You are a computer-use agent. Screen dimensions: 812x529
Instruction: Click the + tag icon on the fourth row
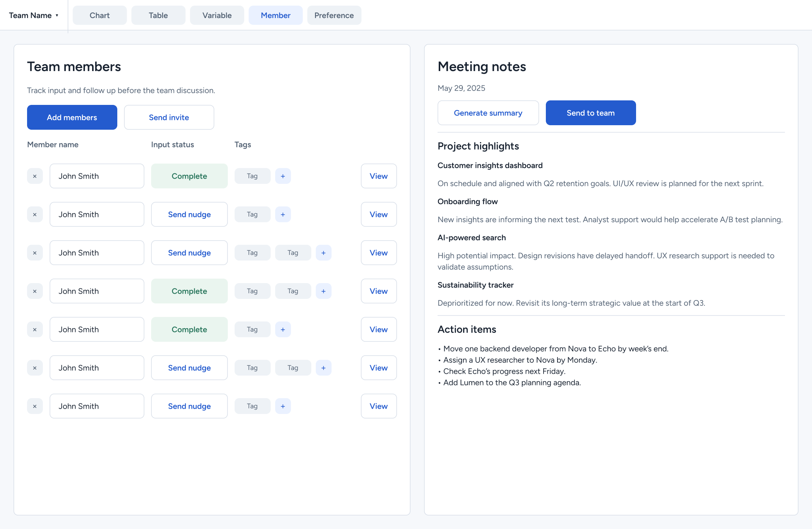(324, 291)
